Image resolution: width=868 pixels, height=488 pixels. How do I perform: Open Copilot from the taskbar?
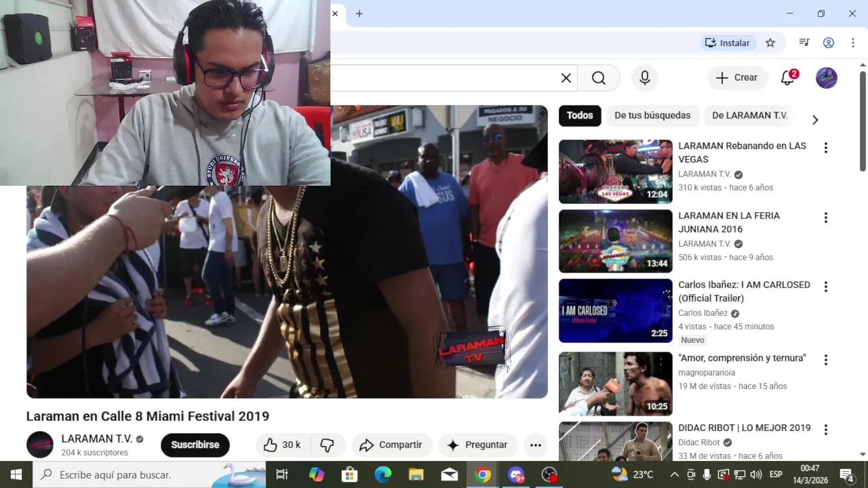tap(317, 474)
